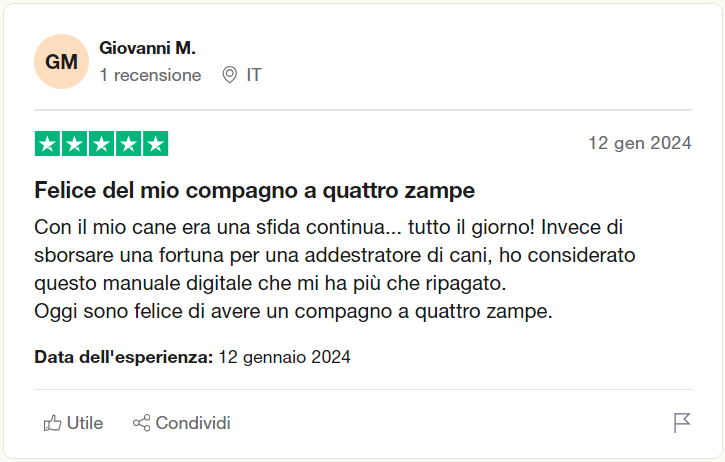725x462 pixels.
Task: Click the review body text paragraph
Action: (x=335, y=269)
